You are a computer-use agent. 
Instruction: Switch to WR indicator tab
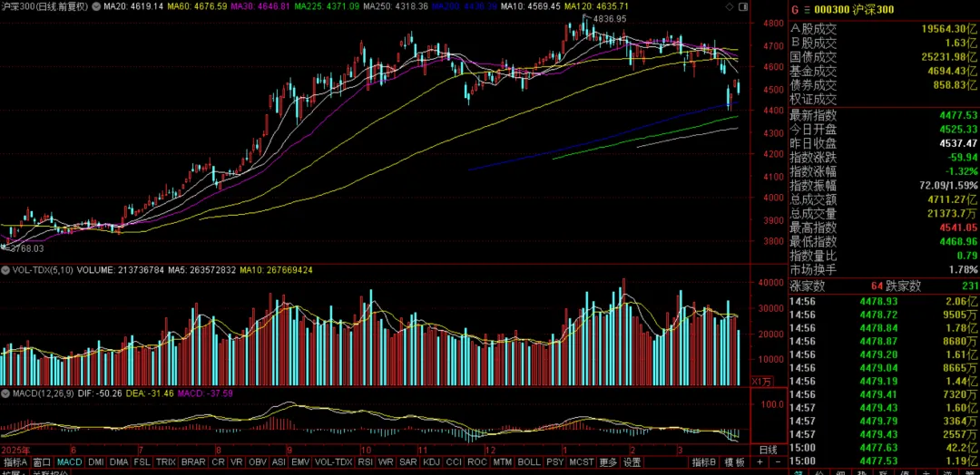[x=387, y=462]
